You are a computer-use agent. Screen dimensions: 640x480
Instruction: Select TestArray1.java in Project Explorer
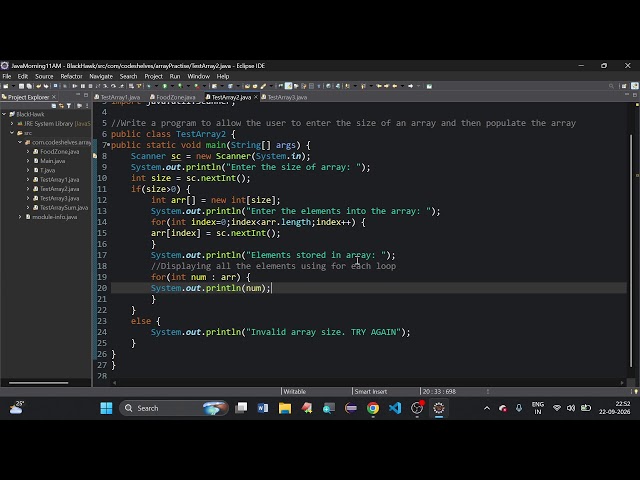[x=60, y=180]
